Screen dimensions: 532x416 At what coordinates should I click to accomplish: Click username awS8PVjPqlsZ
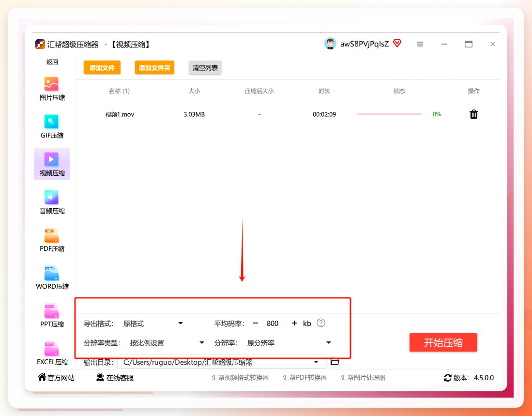pyautogui.click(x=365, y=44)
